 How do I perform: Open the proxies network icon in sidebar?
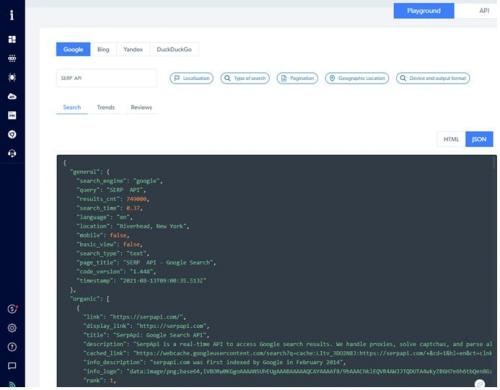[x=12, y=58]
